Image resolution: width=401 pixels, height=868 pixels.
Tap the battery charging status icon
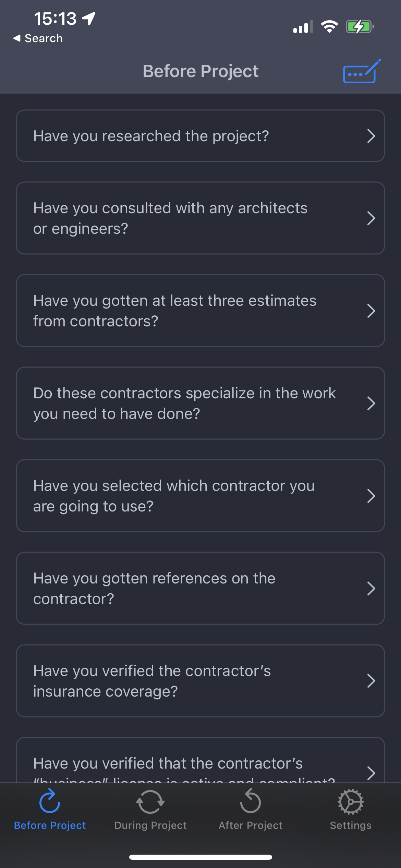360,26
